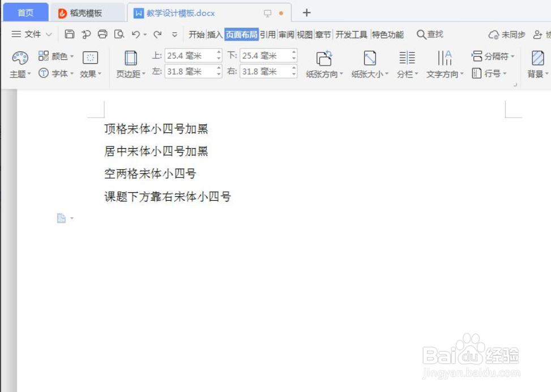Click the 未同步 sync status button

click(x=503, y=34)
